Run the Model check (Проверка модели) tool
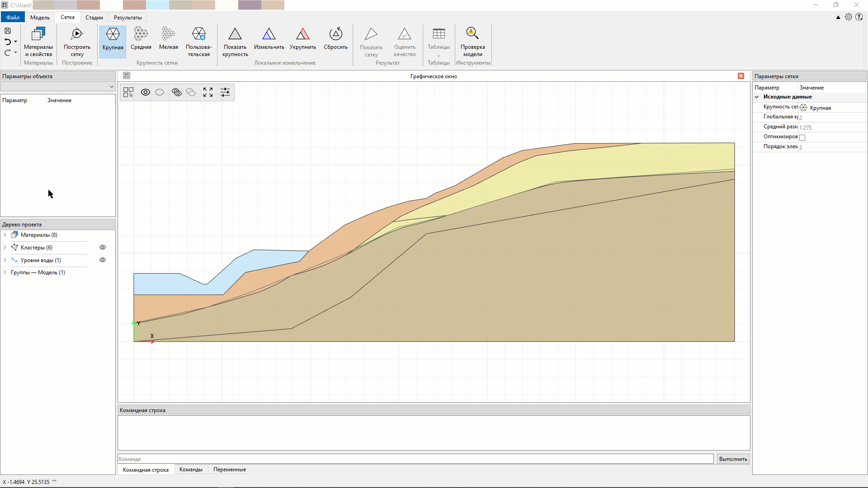 (x=472, y=34)
